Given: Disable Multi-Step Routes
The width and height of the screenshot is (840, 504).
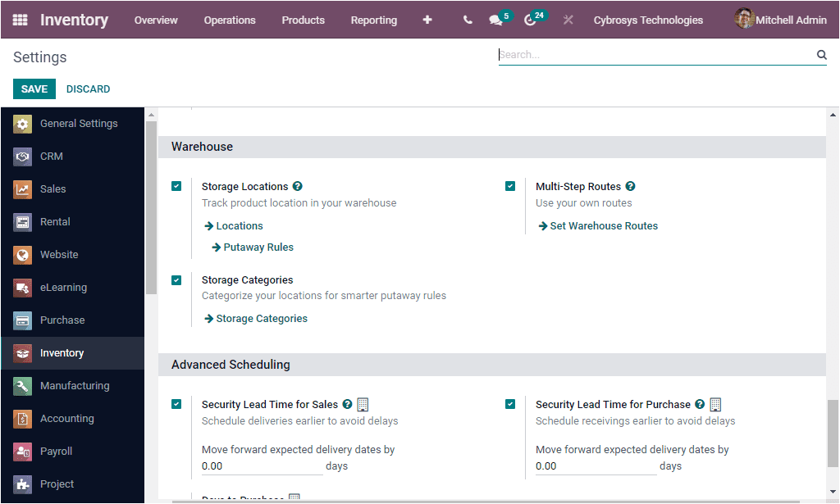Looking at the screenshot, I should (x=510, y=186).
